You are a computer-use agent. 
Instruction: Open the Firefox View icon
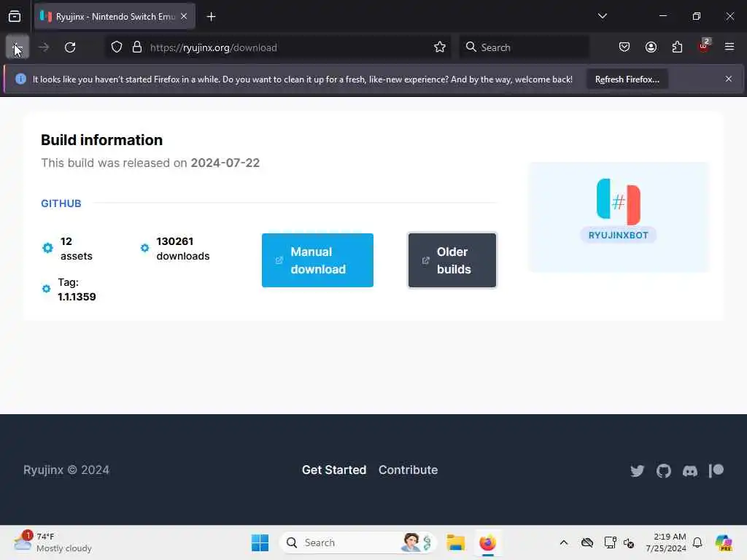click(15, 17)
